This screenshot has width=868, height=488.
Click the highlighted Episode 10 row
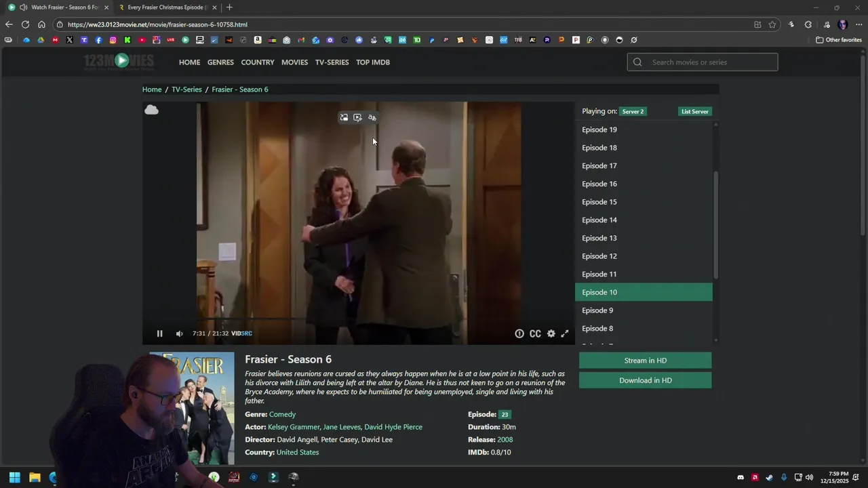(x=644, y=292)
